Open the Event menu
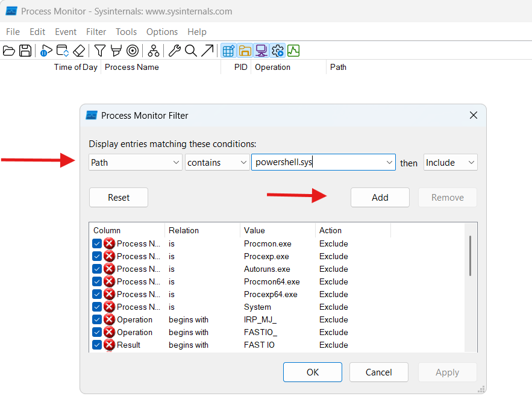Screen dimensions: 532x408 66,32
